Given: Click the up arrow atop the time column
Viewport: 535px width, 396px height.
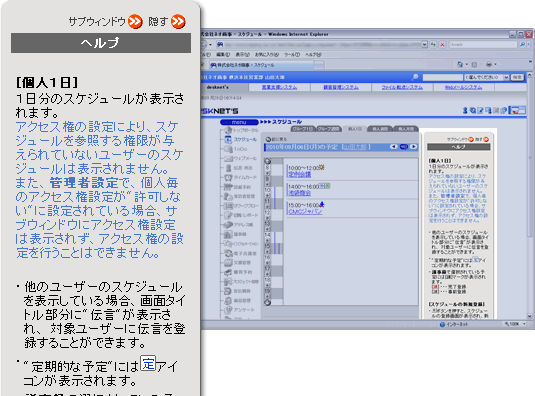Looking at the screenshot, I should (x=268, y=161).
